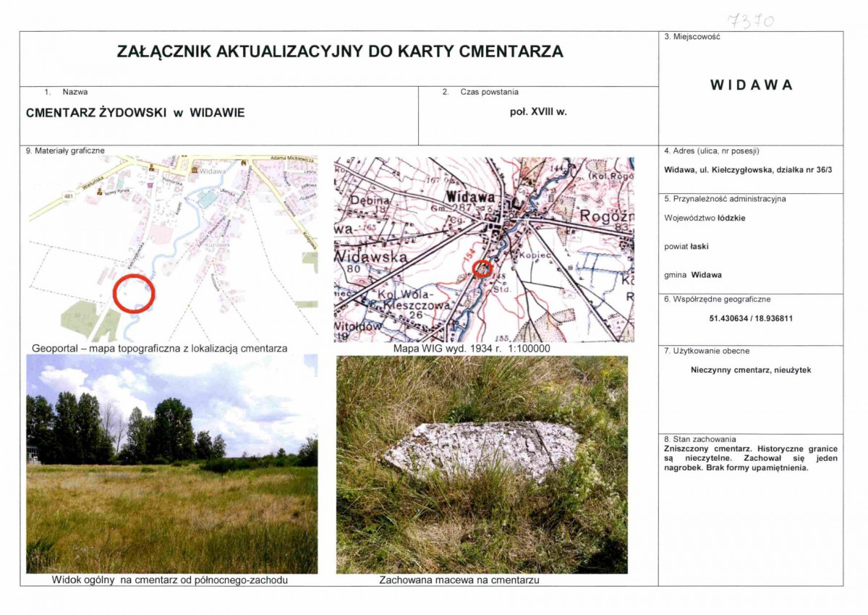868x615 pixels.
Task: Click the "gmina Widawa" line
Action: 693,275
